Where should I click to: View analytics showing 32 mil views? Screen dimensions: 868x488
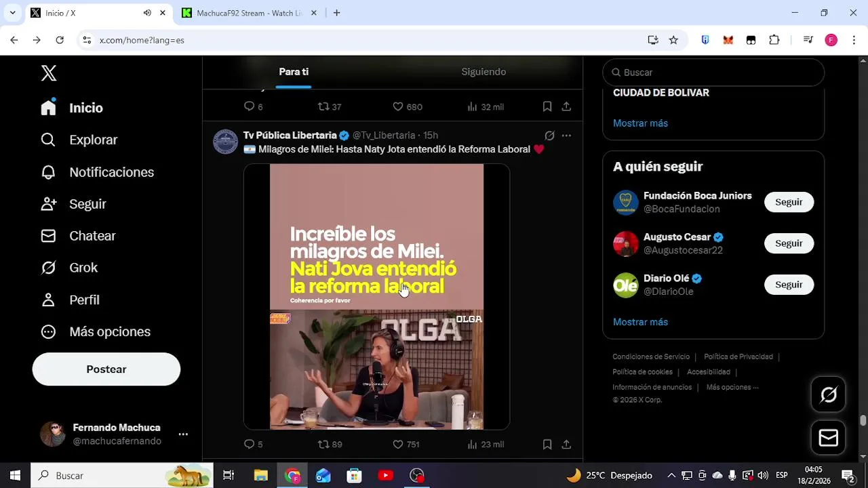click(486, 106)
